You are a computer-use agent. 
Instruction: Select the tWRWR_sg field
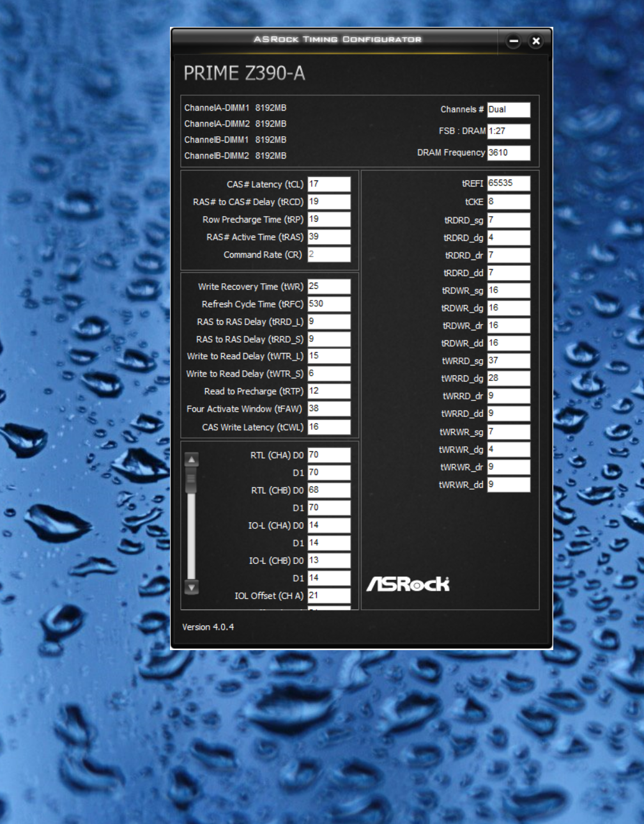(509, 432)
